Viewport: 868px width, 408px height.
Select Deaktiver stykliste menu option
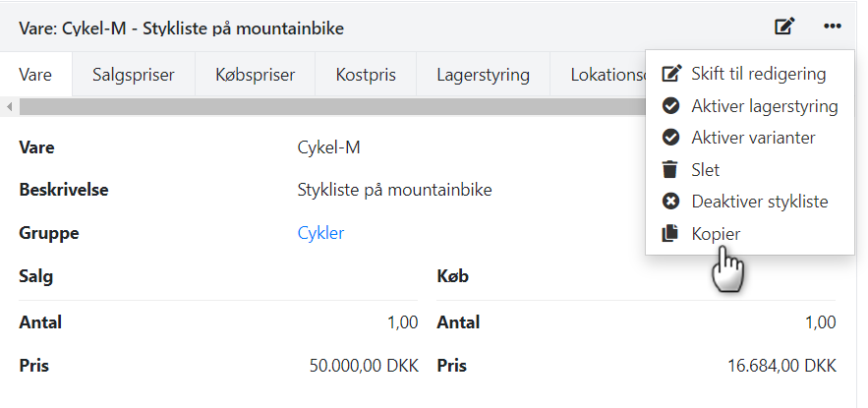tap(759, 202)
